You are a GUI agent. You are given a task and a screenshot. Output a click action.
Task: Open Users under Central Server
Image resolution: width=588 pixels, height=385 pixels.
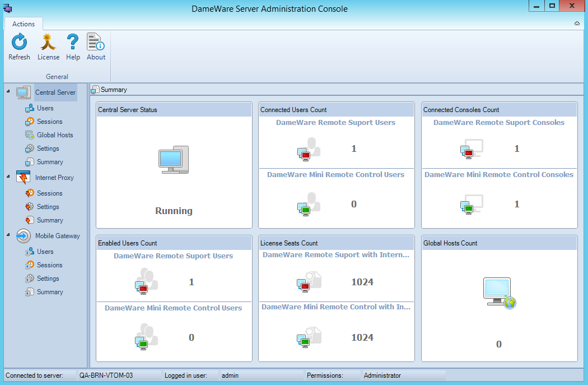45,108
